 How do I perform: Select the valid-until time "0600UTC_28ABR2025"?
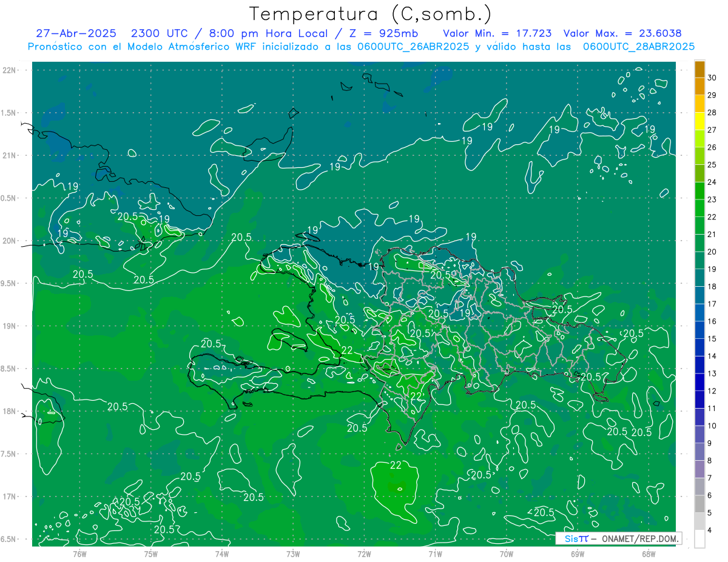coord(639,47)
